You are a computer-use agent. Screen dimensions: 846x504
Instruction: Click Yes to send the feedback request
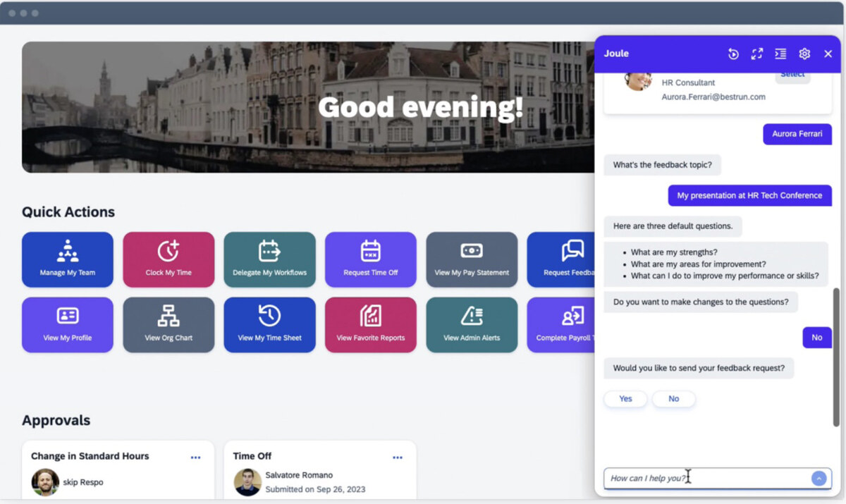[625, 399]
